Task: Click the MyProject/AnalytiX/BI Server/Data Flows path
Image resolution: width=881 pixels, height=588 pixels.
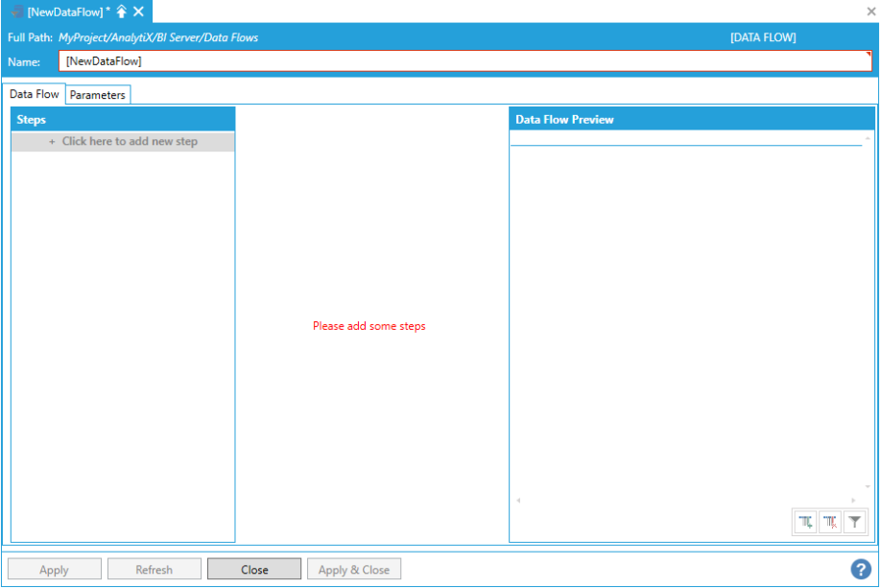Action: click(x=158, y=38)
